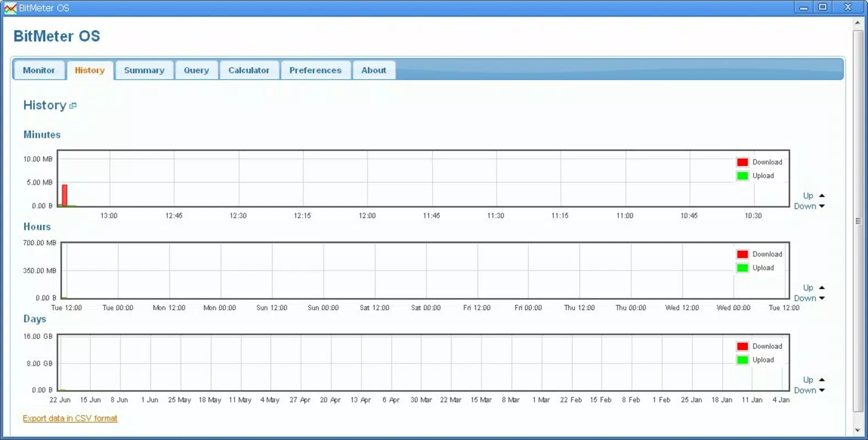Click the 13:00 label on Minutes axis
Viewport: 868px width, 440px height.
click(x=109, y=216)
